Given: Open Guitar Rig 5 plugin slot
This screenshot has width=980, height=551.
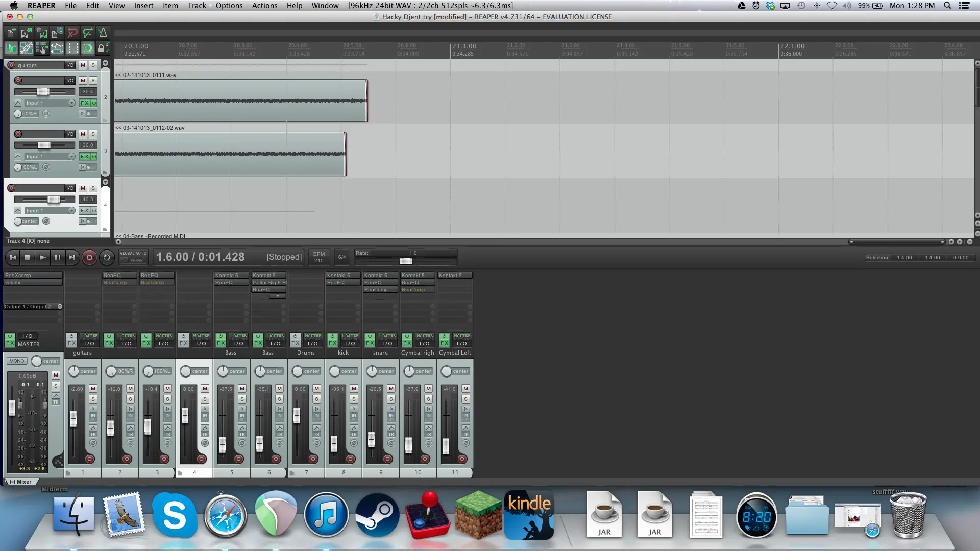Looking at the screenshot, I should click(x=269, y=283).
